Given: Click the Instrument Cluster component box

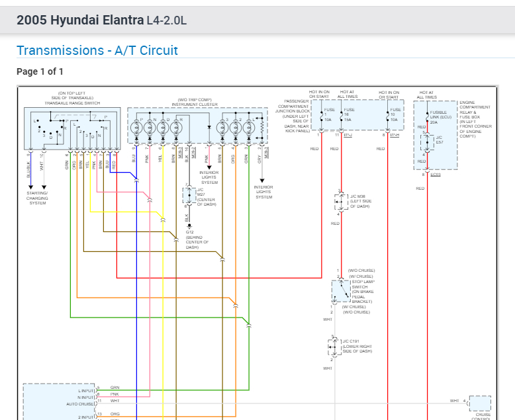Looking at the screenshot, I should coord(197,125).
